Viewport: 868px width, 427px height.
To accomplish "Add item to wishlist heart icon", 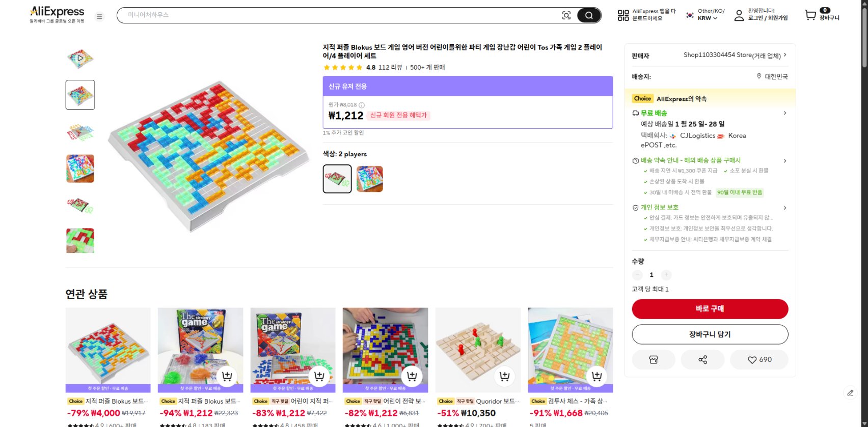I will 759,360.
